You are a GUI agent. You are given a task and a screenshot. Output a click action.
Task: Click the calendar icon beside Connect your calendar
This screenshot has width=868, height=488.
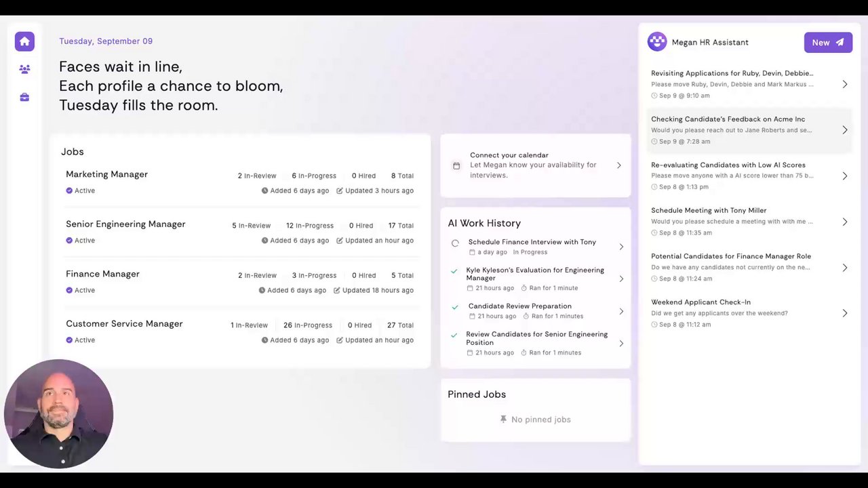pyautogui.click(x=456, y=165)
